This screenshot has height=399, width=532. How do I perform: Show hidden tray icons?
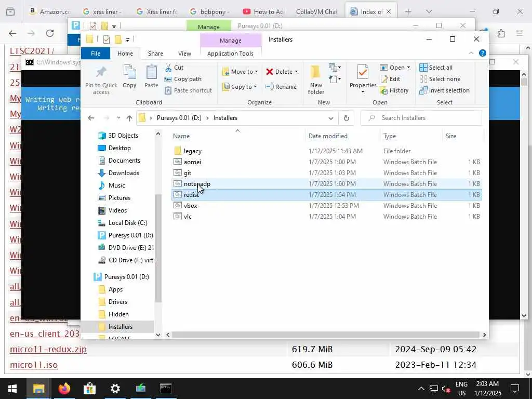click(421, 389)
